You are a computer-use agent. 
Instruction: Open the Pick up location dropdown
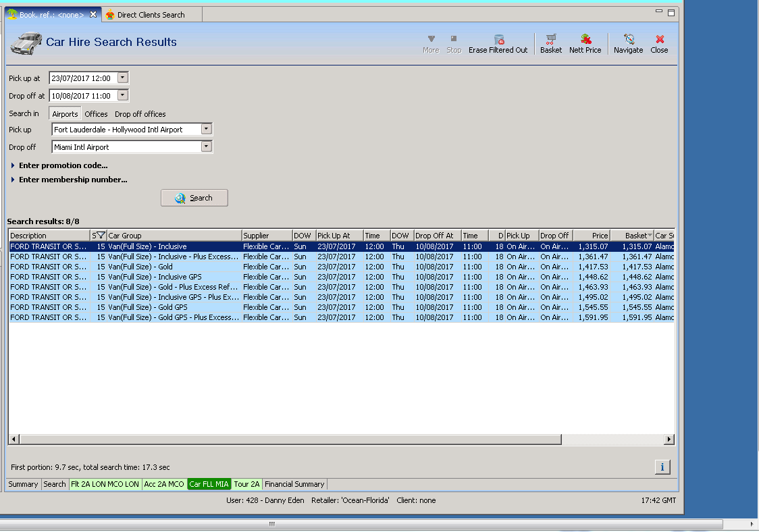tap(207, 129)
